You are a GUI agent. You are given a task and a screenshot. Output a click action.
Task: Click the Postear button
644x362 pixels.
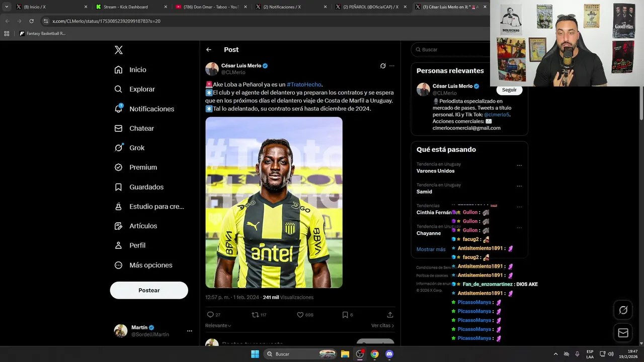coord(149,290)
